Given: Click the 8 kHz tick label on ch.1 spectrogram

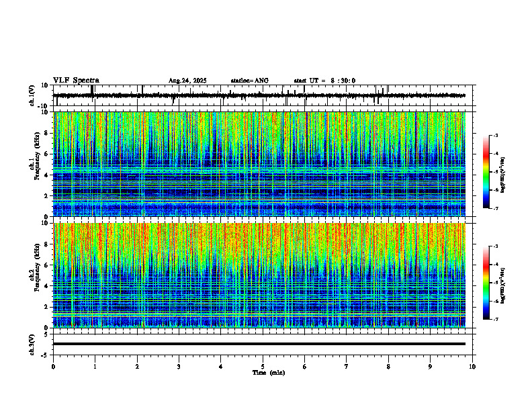Looking at the screenshot, I should (47, 133).
